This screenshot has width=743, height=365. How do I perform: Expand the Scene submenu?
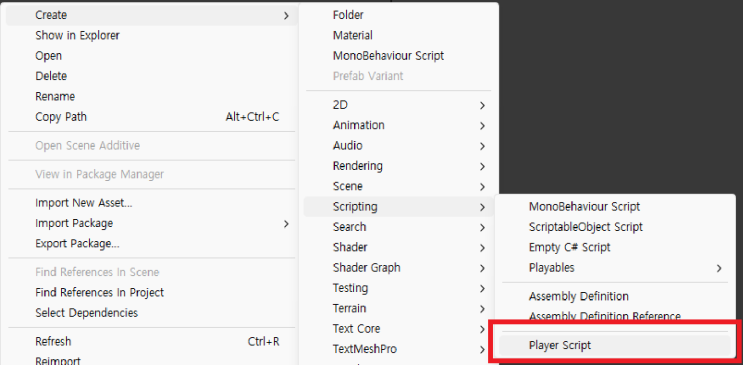398,187
